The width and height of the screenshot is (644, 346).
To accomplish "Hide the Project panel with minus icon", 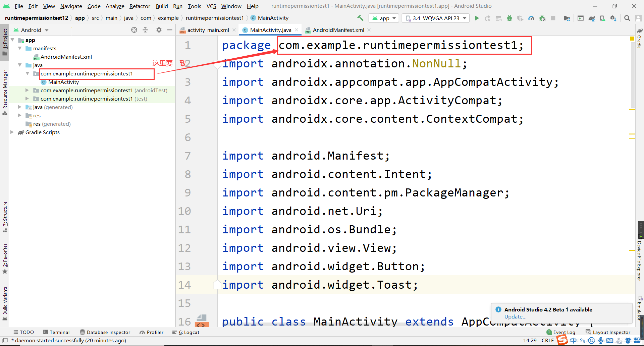I will pos(170,30).
